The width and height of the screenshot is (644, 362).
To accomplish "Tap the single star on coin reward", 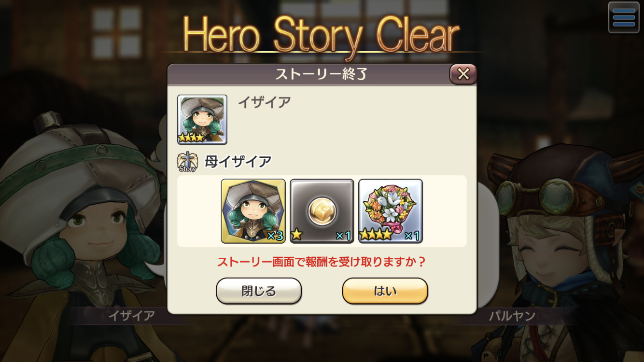I will click(296, 236).
